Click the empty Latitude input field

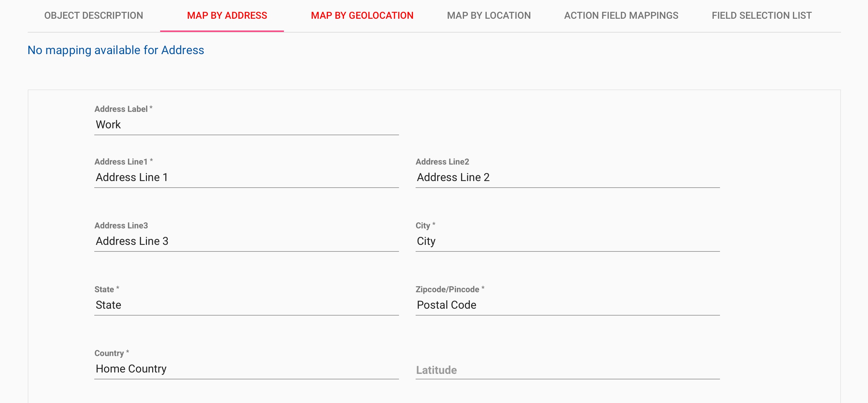click(x=567, y=370)
